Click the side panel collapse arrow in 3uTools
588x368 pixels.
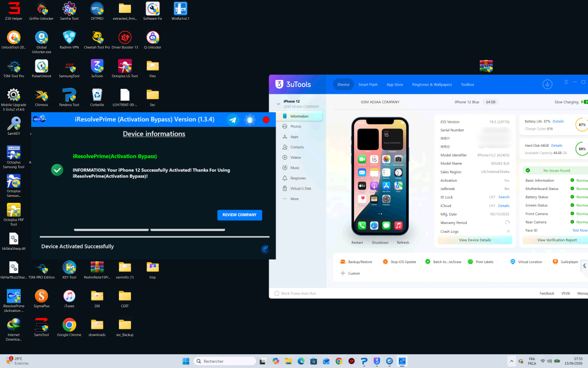[585, 265]
